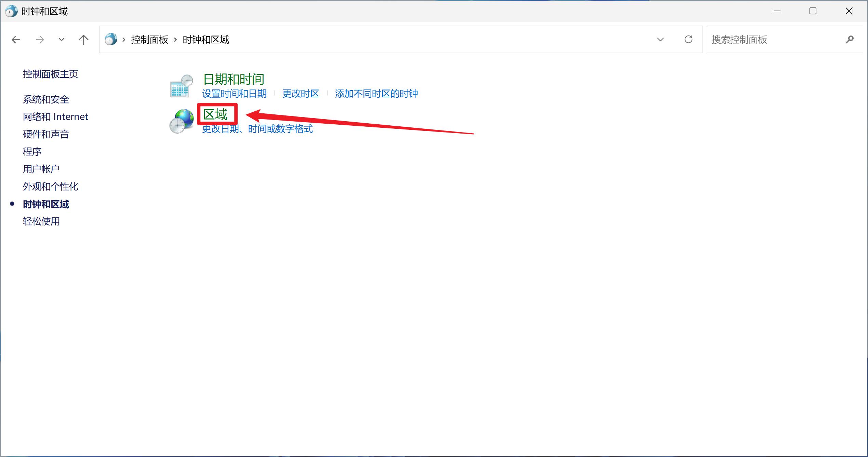Click the Date and Time calendar clock icon
The width and height of the screenshot is (868, 457).
pyautogui.click(x=182, y=86)
